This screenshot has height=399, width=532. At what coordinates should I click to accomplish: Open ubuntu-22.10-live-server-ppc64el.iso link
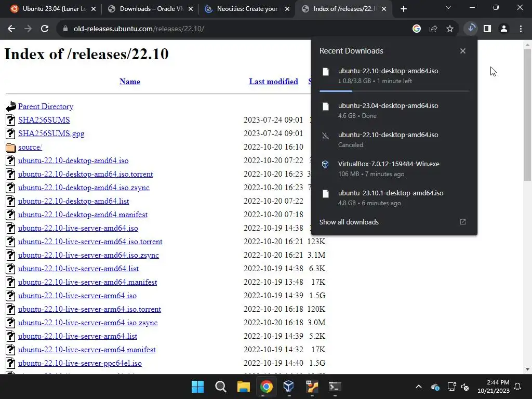click(x=79, y=363)
